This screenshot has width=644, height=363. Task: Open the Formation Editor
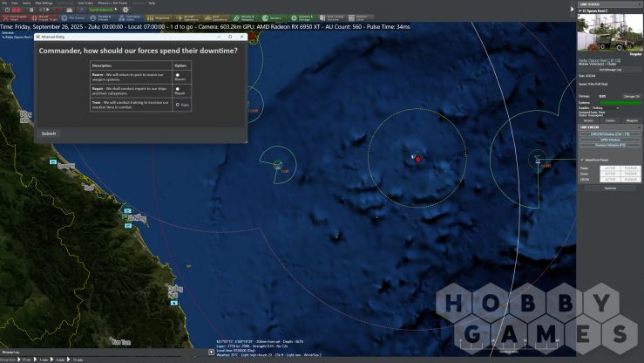pyautogui.click(x=130, y=17)
